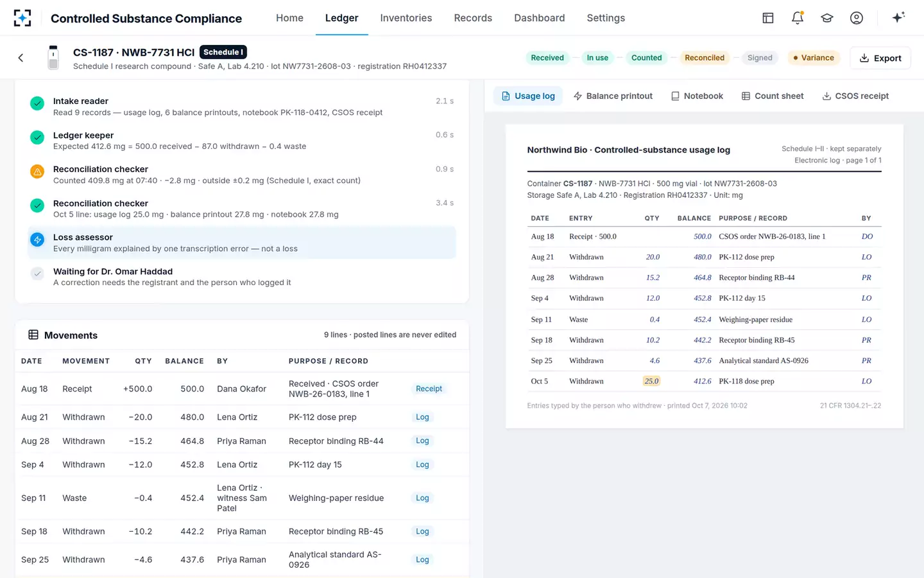Click the 412.6 balance in usage log
This screenshot has width=924, height=578.
click(x=702, y=381)
